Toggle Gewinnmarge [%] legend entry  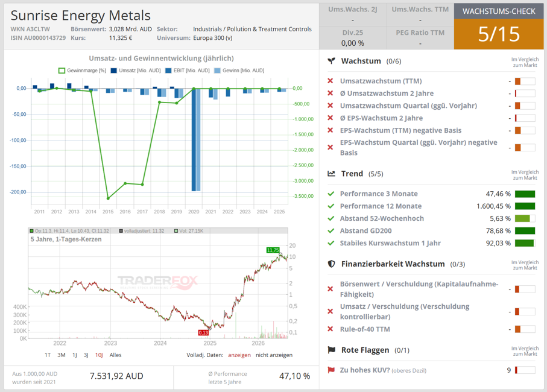(83, 71)
